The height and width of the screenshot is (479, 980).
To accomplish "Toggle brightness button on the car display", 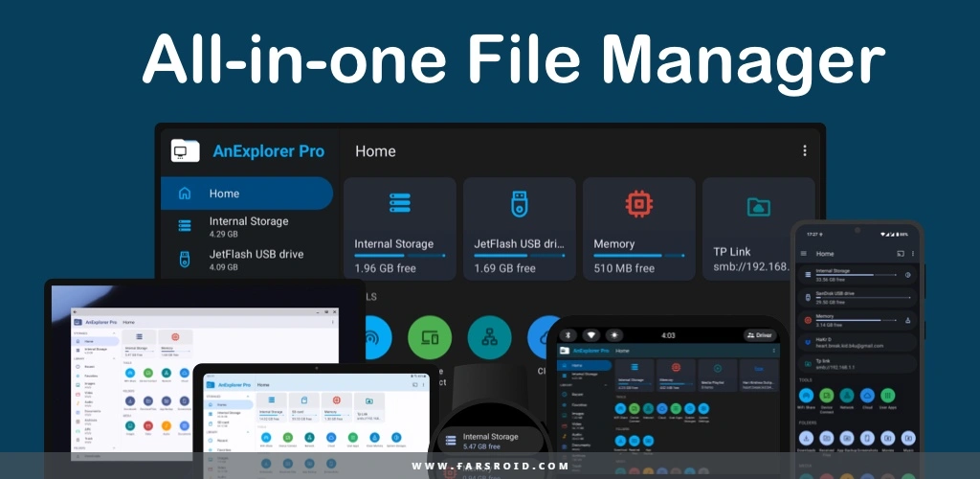I will 614,335.
